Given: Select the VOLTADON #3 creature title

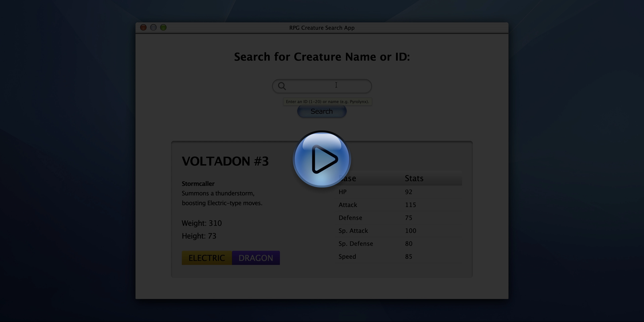Looking at the screenshot, I should pyautogui.click(x=225, y=161).
